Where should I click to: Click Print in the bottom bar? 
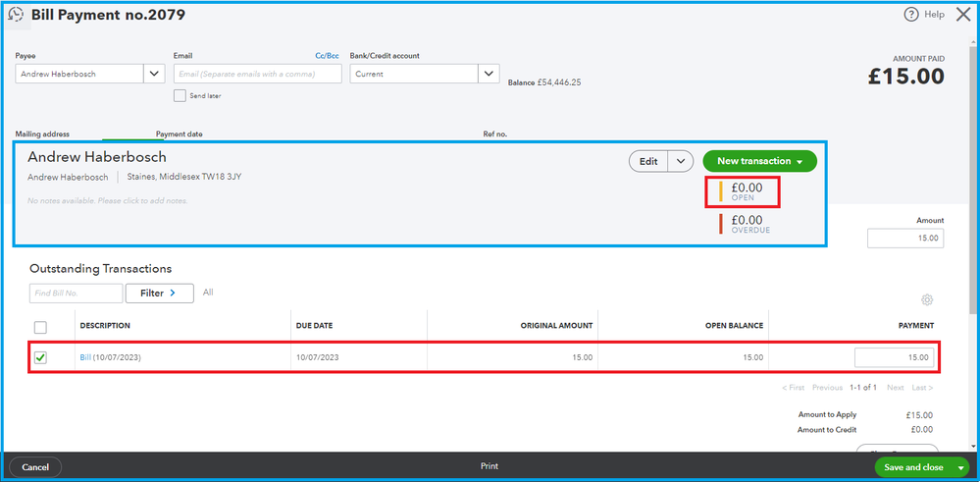490,466
